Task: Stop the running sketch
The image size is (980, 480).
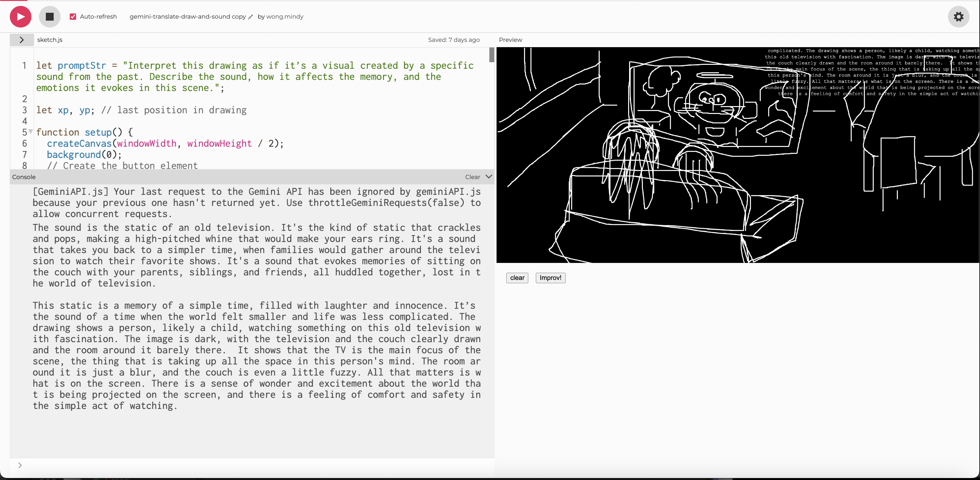Action: click(49, 17)
